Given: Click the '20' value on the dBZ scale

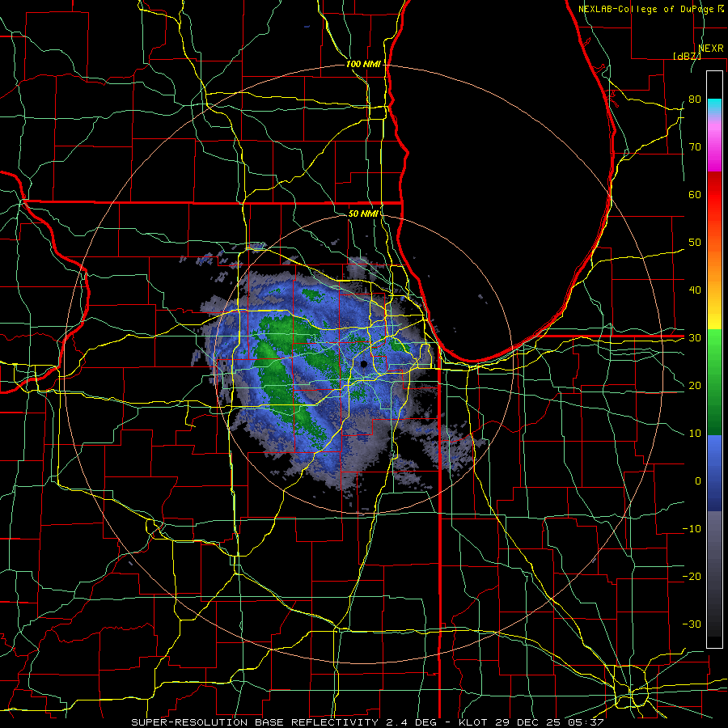Looking at the screenshot, I should click(x=695, y=386).
